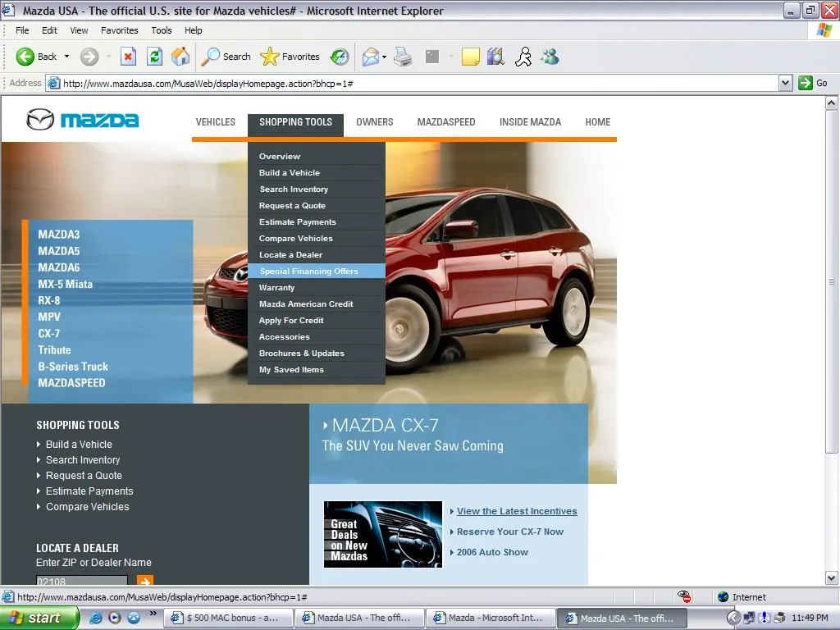Open the Back button history dropdown arrow
Viewport: 840px width, 630px height.
coord(67,57)
